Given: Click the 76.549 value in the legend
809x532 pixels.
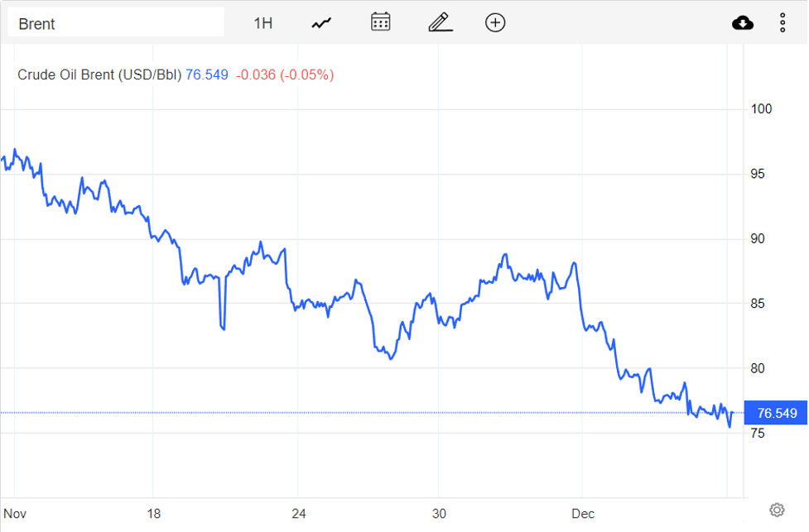Looking at the screenshot, I should [206, 74].
